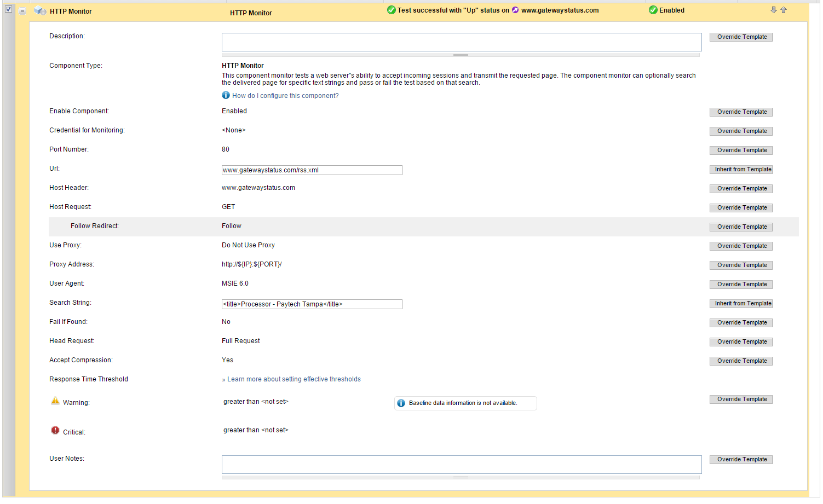The height and width of the screenshot is (504, 823).
Task: Override the template for Credential for Monitoring
Action: 741,131
